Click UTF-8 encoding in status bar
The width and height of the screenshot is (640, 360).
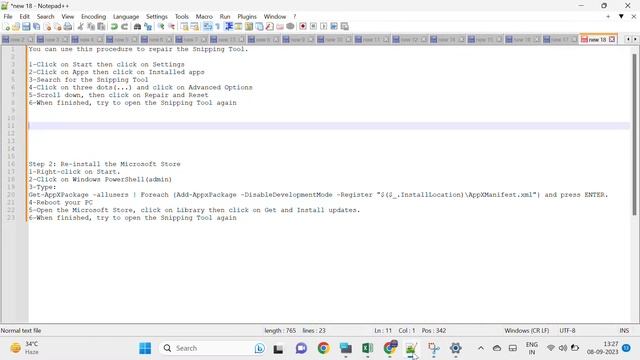[x=567, y=331]
